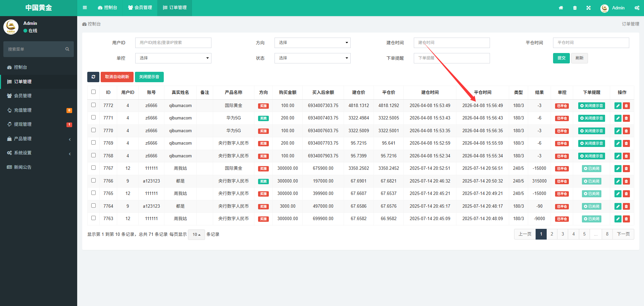
Task: Click the blue refresh icon button
Action: 93,77
